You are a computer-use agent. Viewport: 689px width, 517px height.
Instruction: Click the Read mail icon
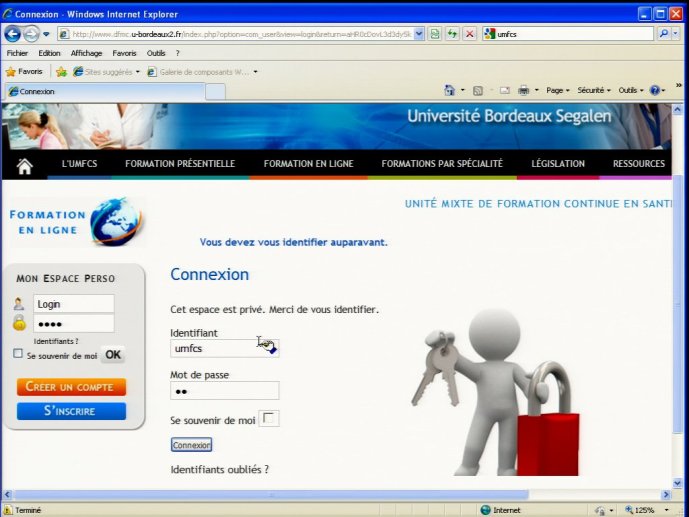click(x=504, y=90)
